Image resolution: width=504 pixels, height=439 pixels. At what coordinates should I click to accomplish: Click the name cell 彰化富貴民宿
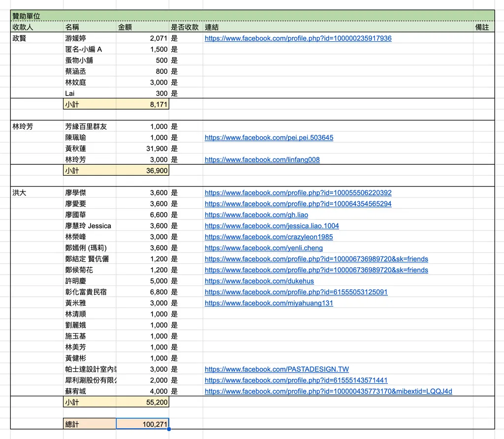(90, 292)
